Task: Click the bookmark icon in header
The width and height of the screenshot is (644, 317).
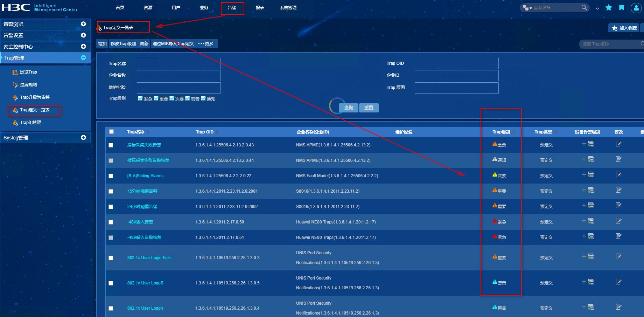Action: (622, 7)
